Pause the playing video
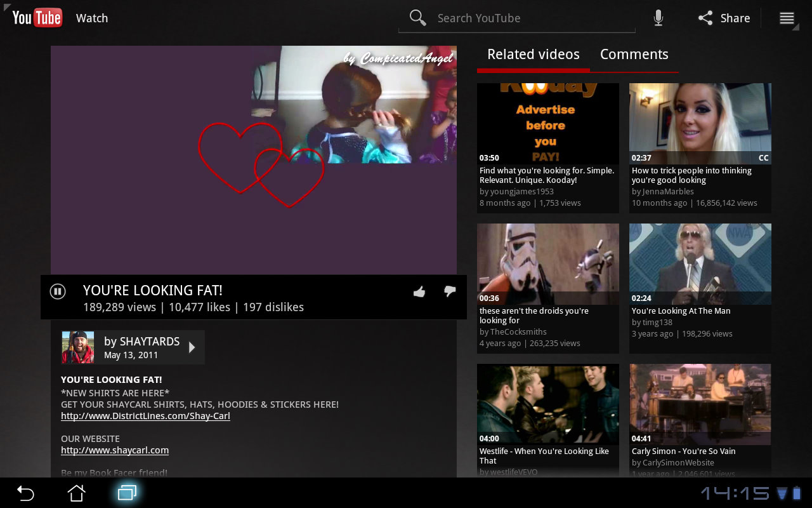812x508 pixels. pos(58,291)
